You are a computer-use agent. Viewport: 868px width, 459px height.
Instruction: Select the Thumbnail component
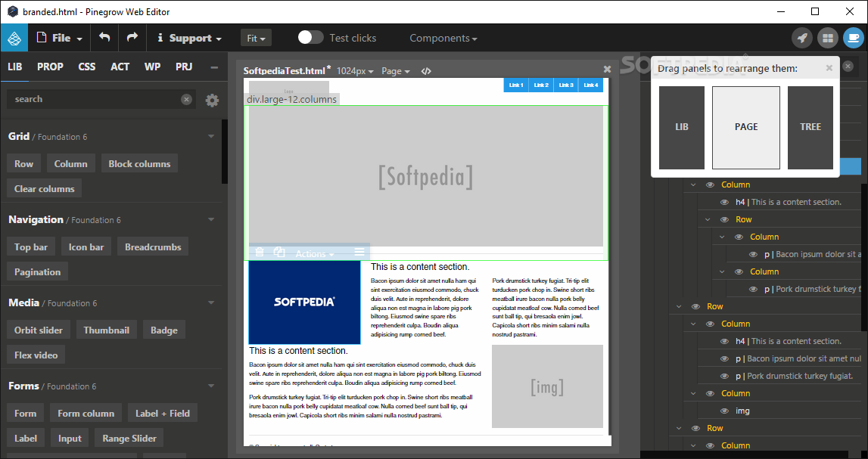106,330
